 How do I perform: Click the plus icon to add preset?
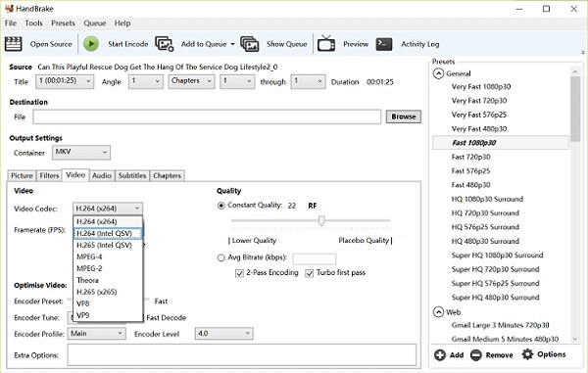click(440, 354)
